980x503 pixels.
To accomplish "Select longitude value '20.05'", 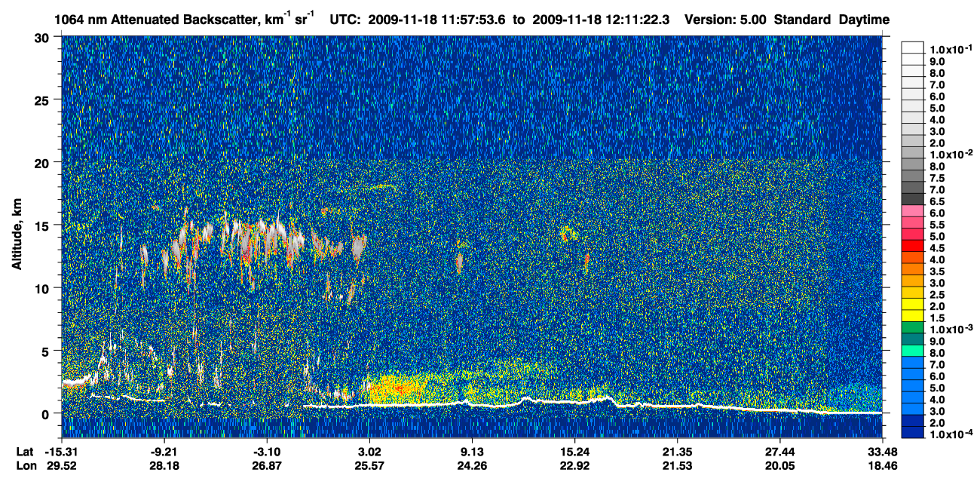I will pyautogui.click(x=779, y=465).
